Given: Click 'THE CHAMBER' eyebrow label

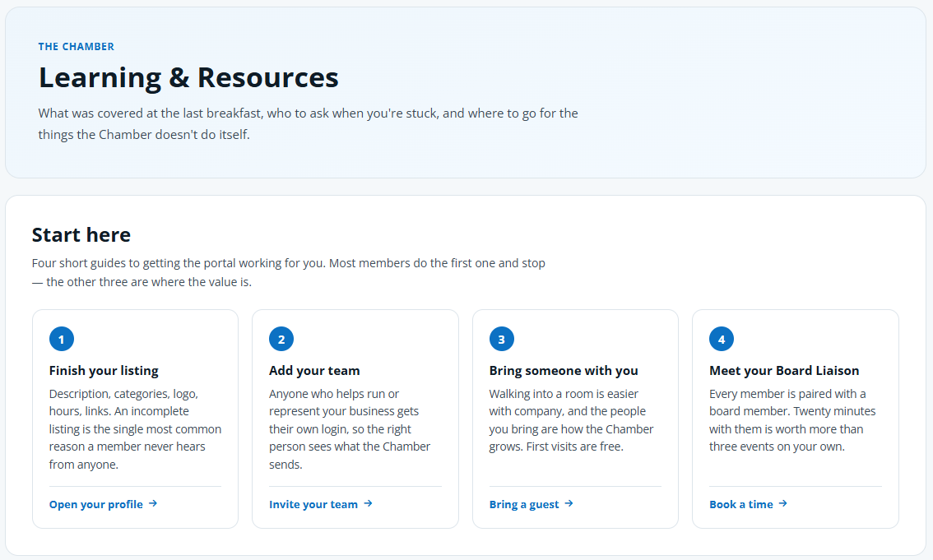Looking at the screenshot, I should point(77,46).
